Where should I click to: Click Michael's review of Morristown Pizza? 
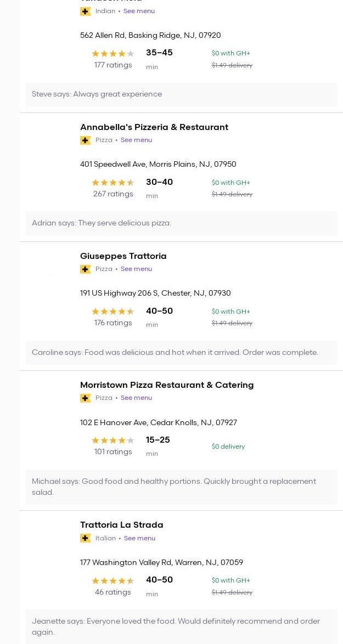174,487
